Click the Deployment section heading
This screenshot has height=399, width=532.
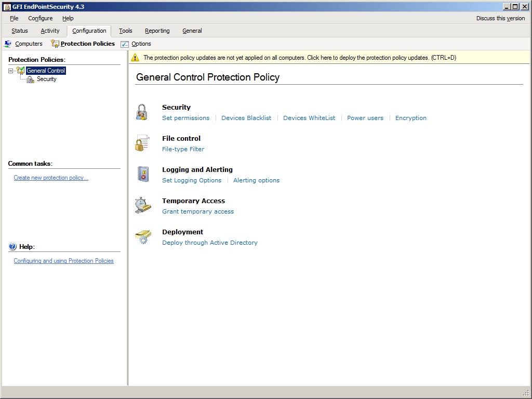(182, 232)
